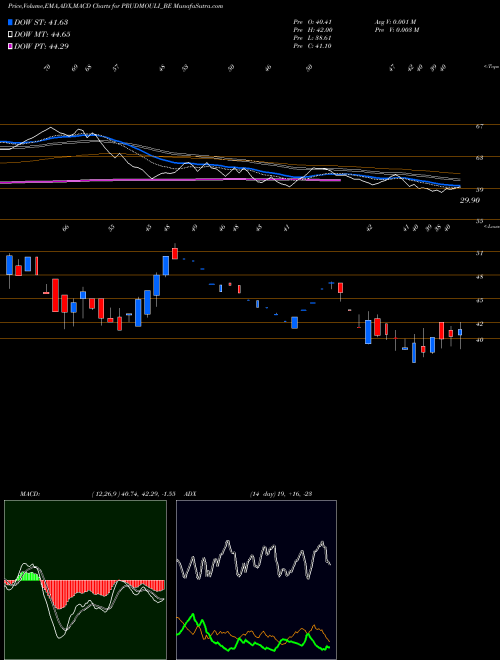
Task: Click the 42 axis label on the candlestick chart
Action: tap(479, 324)
